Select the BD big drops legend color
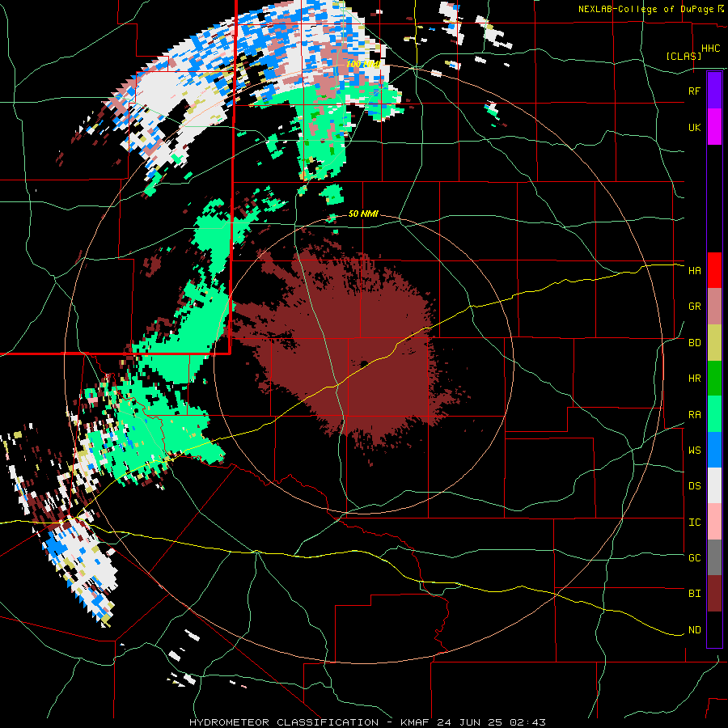Screen dimensions: 728x728 [x=714, y=343]
